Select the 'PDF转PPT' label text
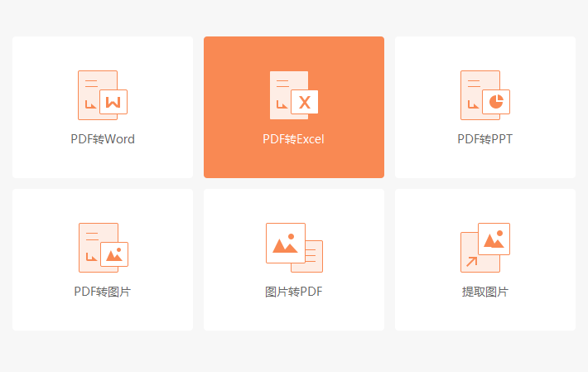This screenshot has width=588, height=372. pos(484,139)
